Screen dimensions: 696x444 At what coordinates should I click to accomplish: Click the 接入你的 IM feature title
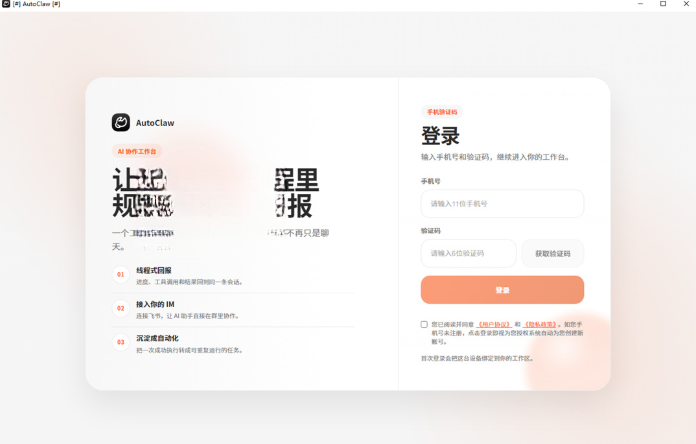coord(155,304)
